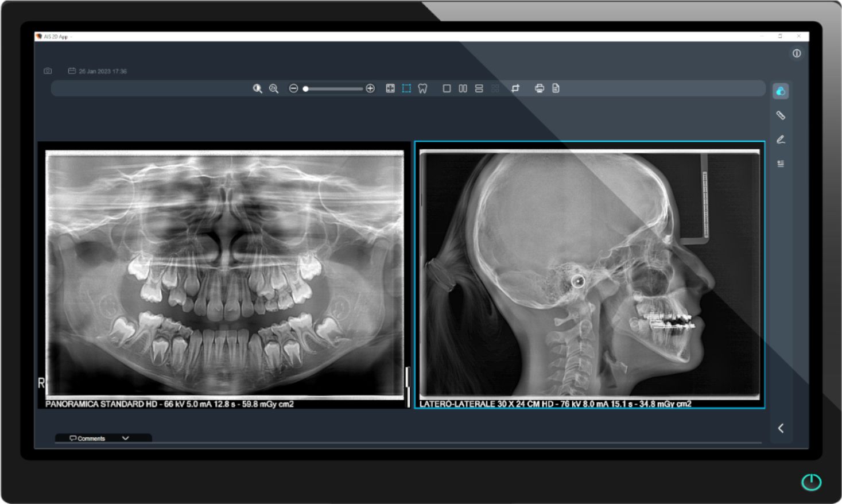Open the image details list panel

781,164
